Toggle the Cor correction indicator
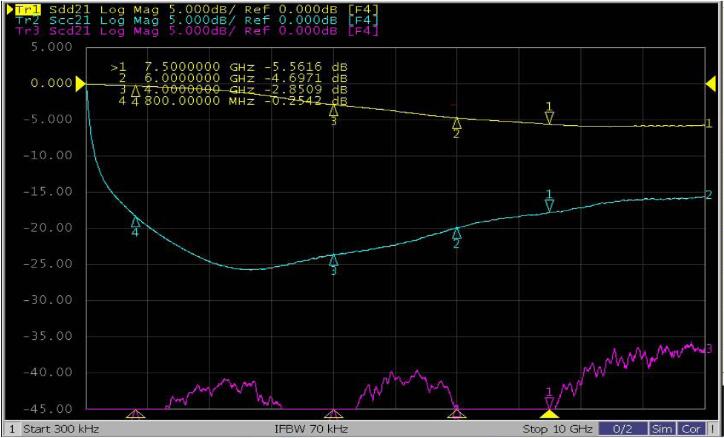The height and width of the screenshot is (438, 724). (691, 429)
